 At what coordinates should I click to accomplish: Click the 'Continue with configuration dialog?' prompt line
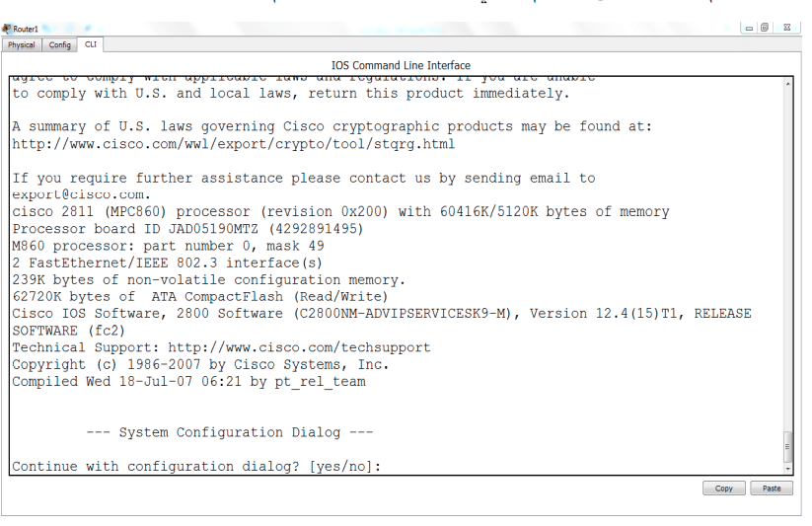(196, 467)
